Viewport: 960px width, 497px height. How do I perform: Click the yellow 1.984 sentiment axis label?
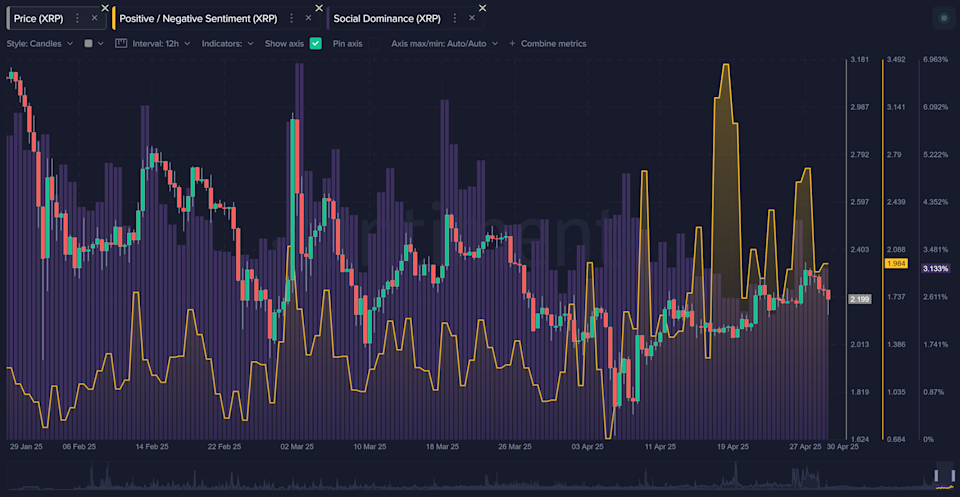pos(896,264)
